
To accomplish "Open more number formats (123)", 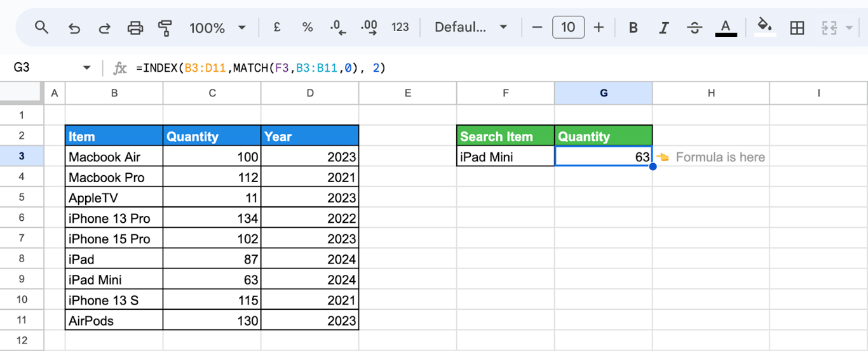I will point(400,27).
